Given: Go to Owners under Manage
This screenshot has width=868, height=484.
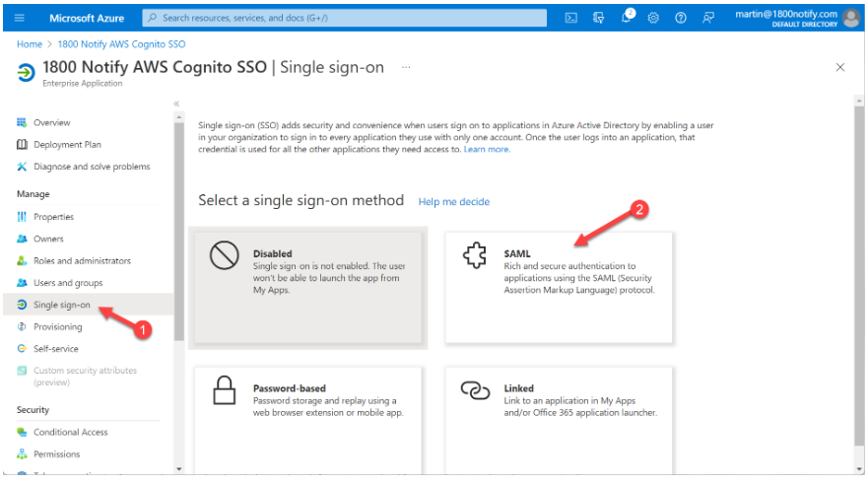Looking at the screenshot, I should (48, 239).
